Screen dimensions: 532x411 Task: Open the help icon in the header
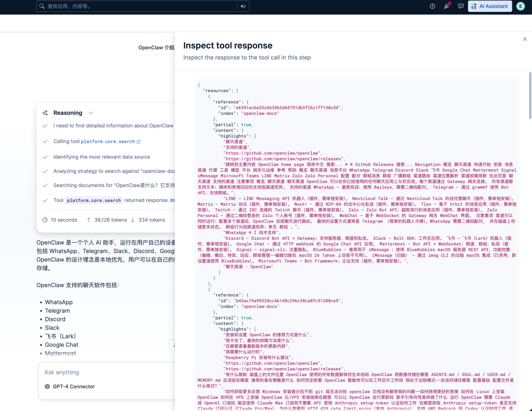point(432,6)
